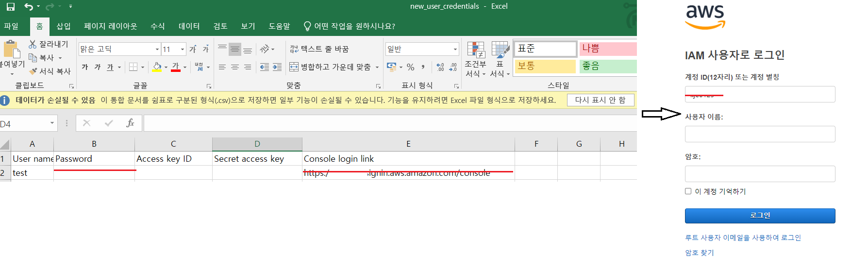Switch to the Page Layout (페이지 레이아웃) tab
The width and height of the screenshot is (868, 272).
[111, 26]
